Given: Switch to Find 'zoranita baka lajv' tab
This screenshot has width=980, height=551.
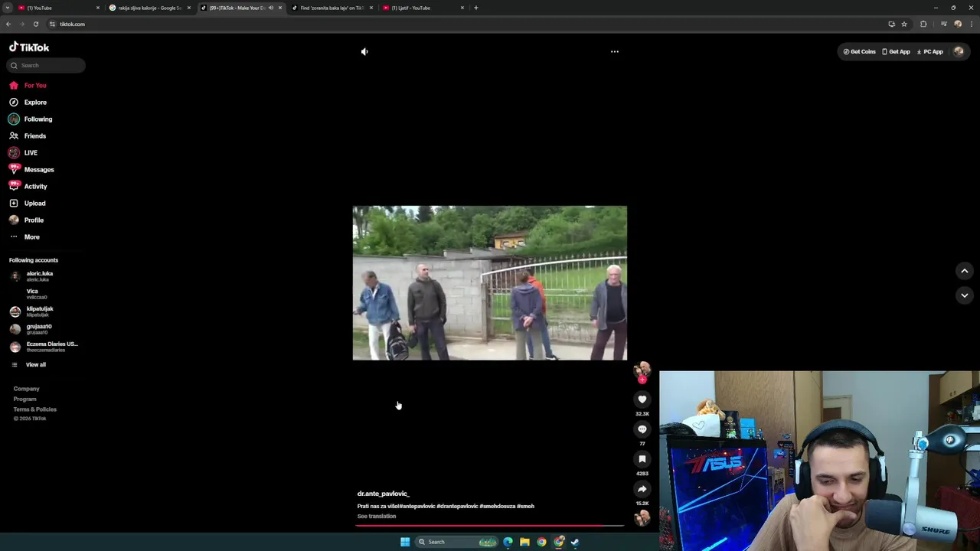Looking at the screenshot, I should [x=331, y=8].
